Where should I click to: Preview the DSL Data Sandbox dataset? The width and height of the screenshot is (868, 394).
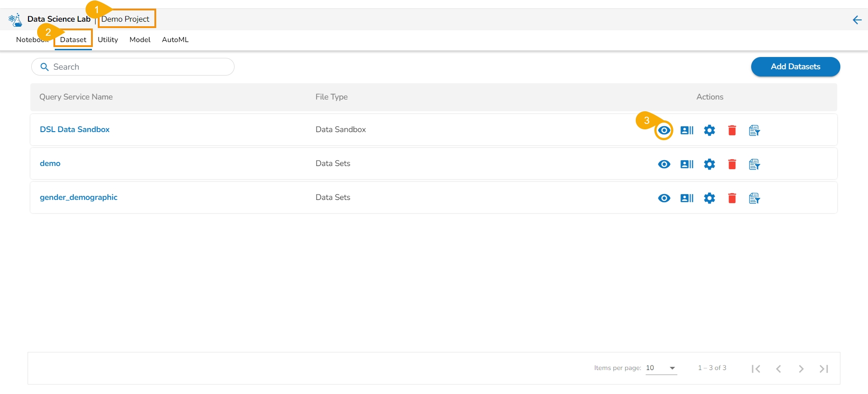(x=664, y=130)
